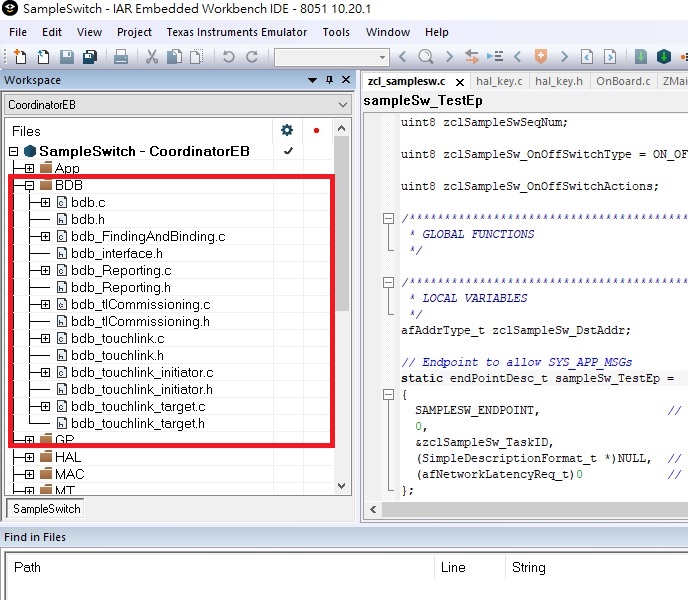
Task: Pin the Workspace panel
Action: coord(330,80)
